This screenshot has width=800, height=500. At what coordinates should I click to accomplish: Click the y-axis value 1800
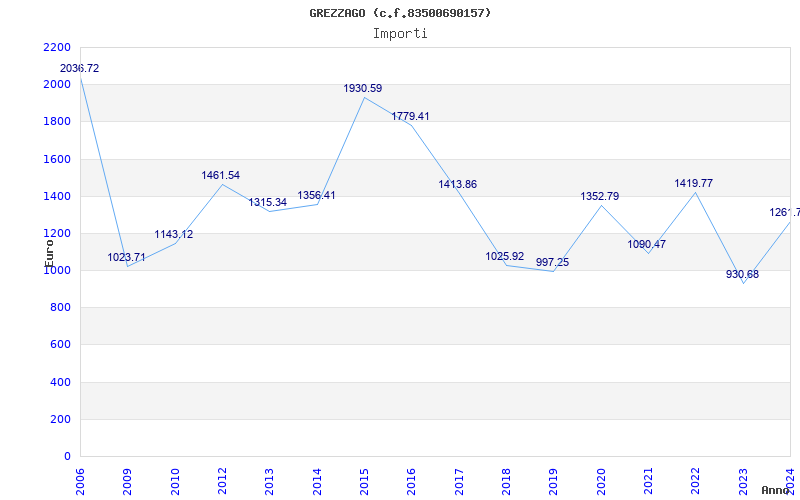tap(57, 122)
